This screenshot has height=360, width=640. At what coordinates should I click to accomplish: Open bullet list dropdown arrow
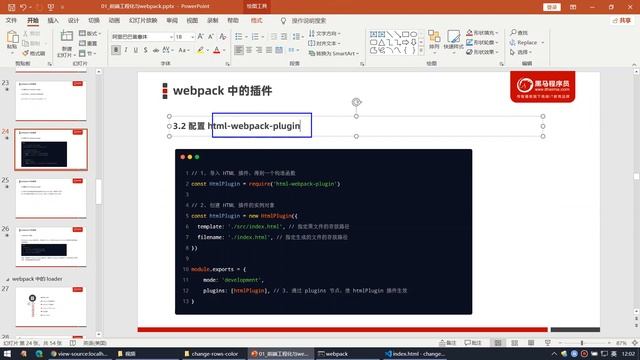tap(246, 37)
